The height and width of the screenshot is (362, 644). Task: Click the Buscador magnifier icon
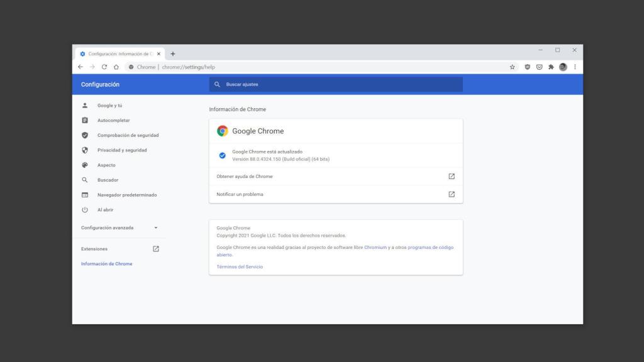(x=86, y=180)
